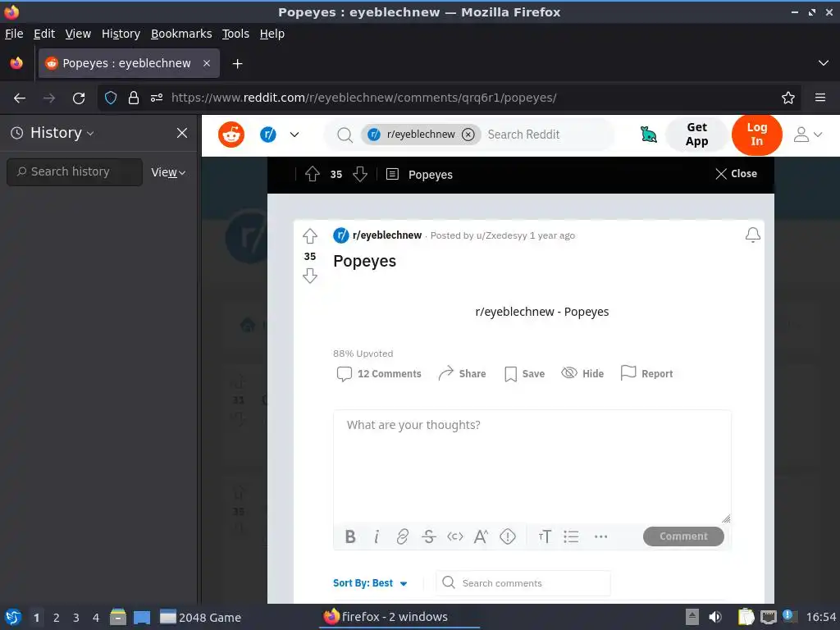This screenshot has width=840, height=630.
Task: Open the Reddit coins dolphin icon
Action: pyautogui.click(x=648, y=135)
